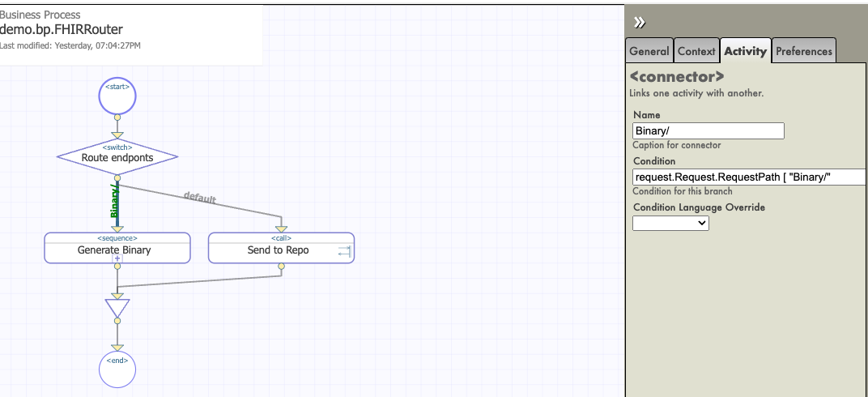Select the end node circle

(x=117, y=369)
